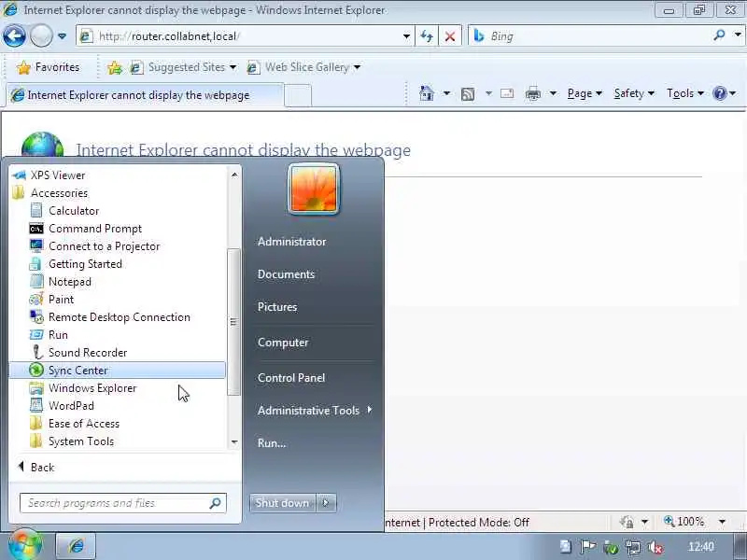This screenshot has width=747, height=560.
Task: Launch Paint
Action: click(x=118, y=300)
